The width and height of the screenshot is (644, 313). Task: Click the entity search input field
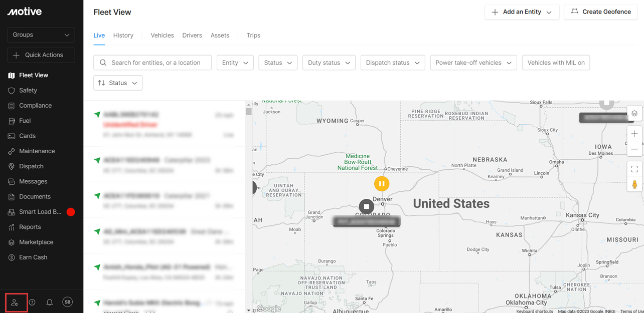point(155,63)
